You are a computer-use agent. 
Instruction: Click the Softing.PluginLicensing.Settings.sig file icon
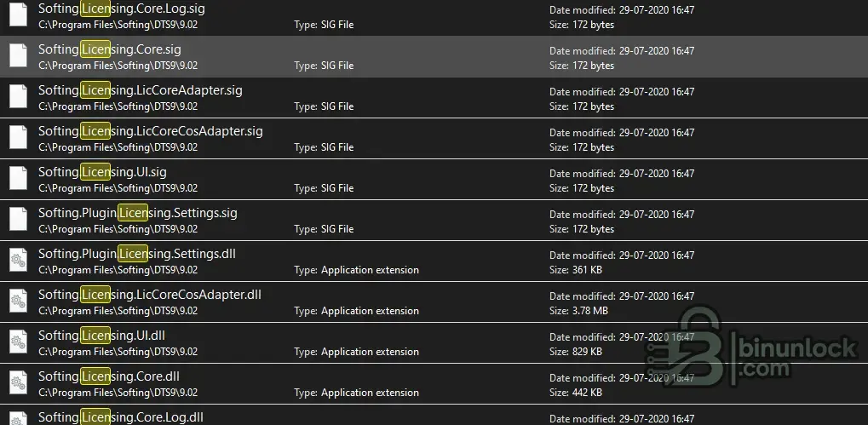(18, 220)
